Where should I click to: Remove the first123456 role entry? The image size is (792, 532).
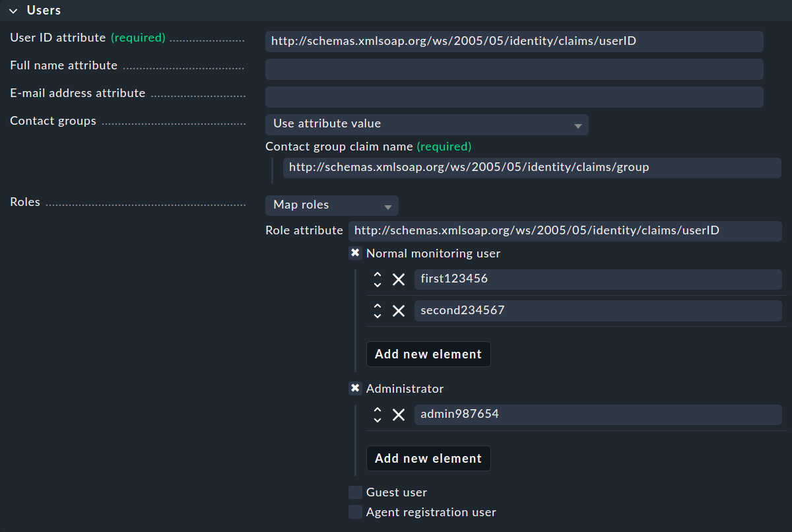399,280
